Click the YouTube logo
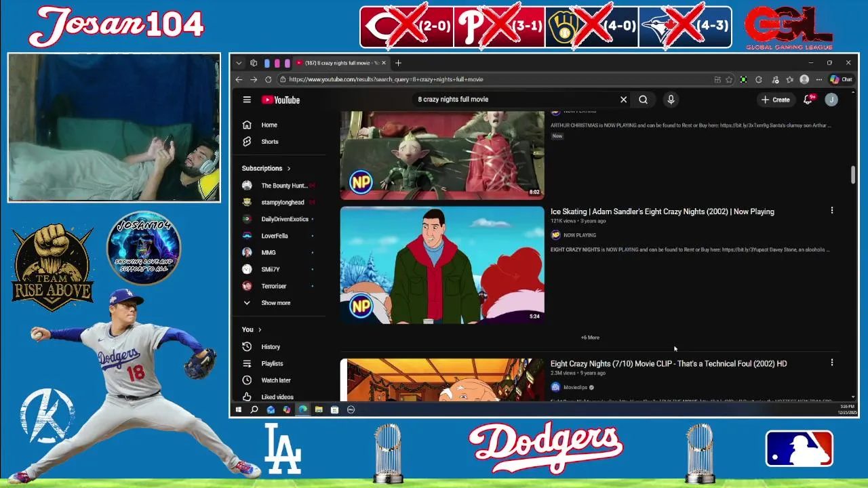The height and width of the screenshot is (488, 868). 281,100
